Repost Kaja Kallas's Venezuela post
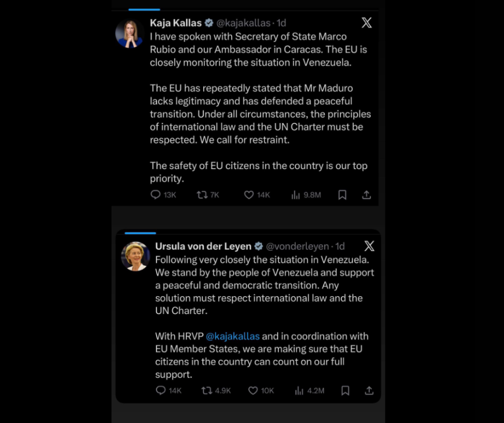The height and width of the screenshot is (423, 504). click(202, 195)
